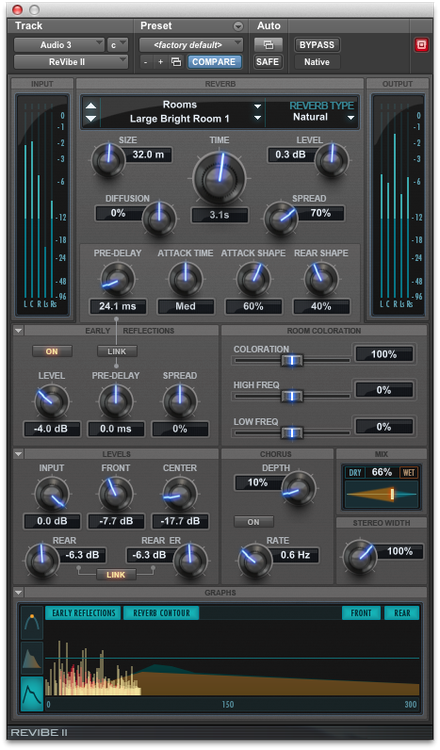Step to previous reverb preset arrow
Screen dimensions: 440x750
(91, 106)
